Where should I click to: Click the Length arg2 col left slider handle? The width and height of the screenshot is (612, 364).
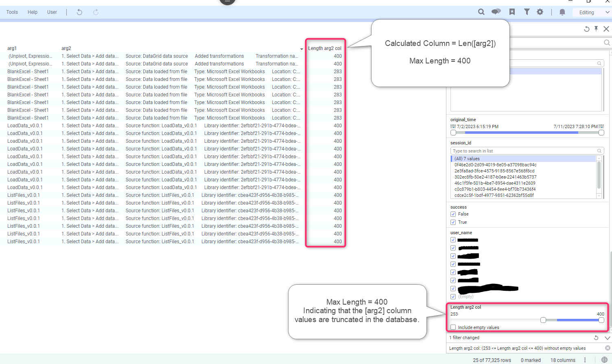click(x=543, y=320)
